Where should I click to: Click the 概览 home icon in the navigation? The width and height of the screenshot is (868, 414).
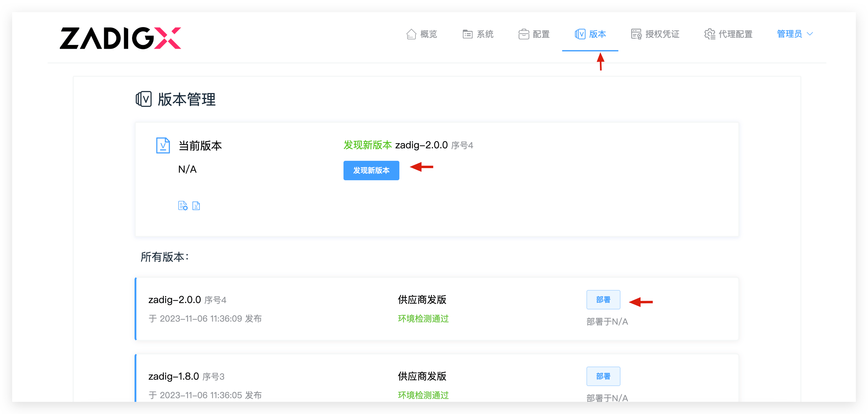point(411,34)
